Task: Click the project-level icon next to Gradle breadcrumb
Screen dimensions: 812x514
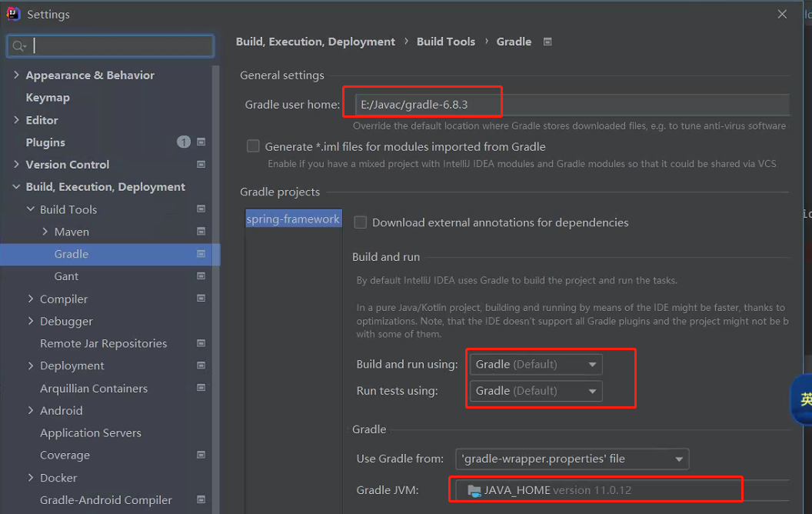Action: click(x=547, y=42)
